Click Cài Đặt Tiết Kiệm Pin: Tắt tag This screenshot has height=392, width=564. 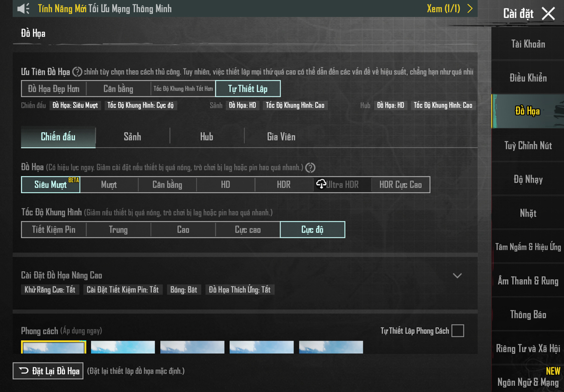tap(123, 290)
